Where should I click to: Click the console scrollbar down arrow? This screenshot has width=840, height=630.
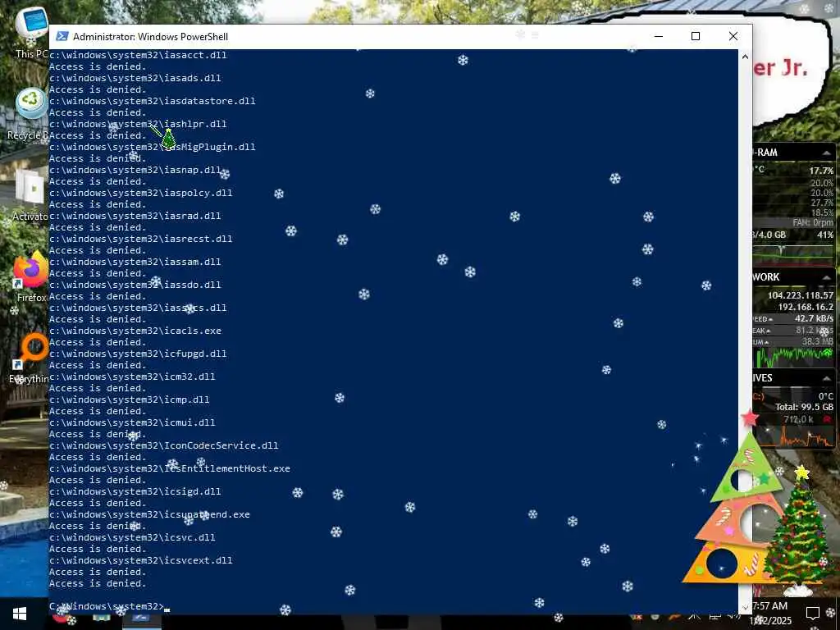[745, 608]
